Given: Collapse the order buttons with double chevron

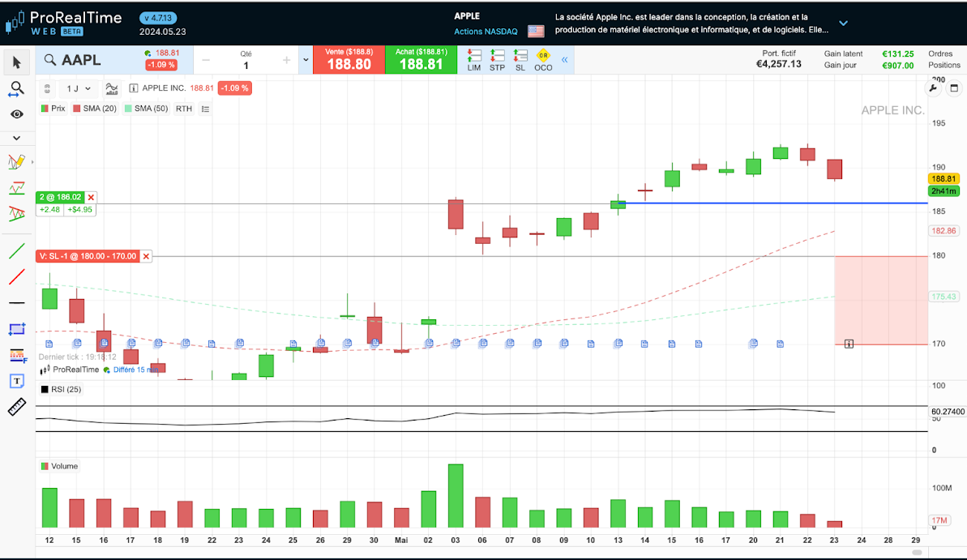Looking at the screenshot, I should (564, 60).
